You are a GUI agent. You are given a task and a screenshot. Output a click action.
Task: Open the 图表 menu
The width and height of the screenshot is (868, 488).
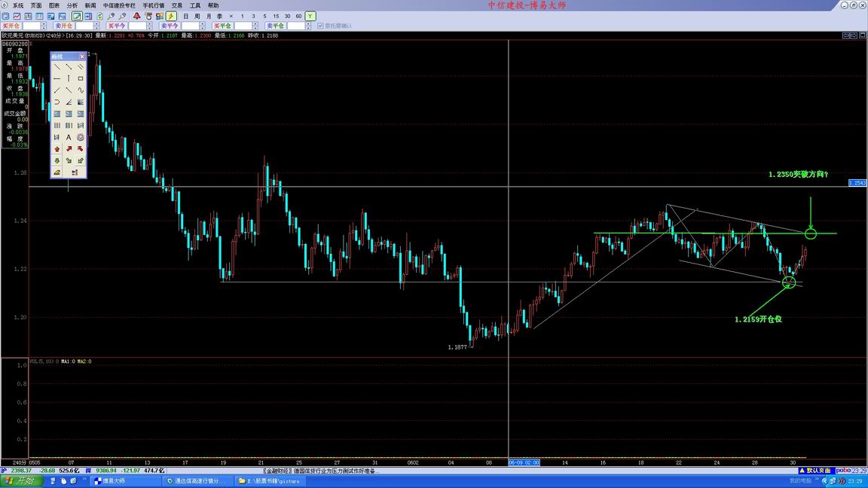tap(54, 5)
